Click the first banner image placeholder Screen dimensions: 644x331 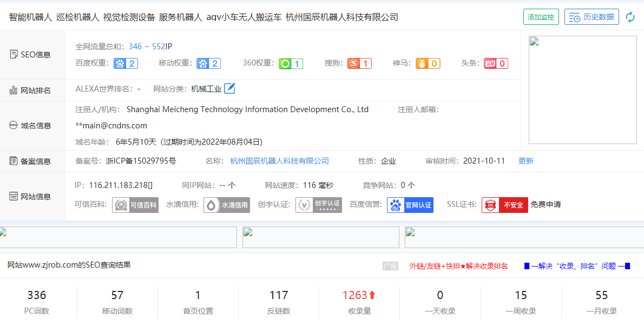click(119, 237)
